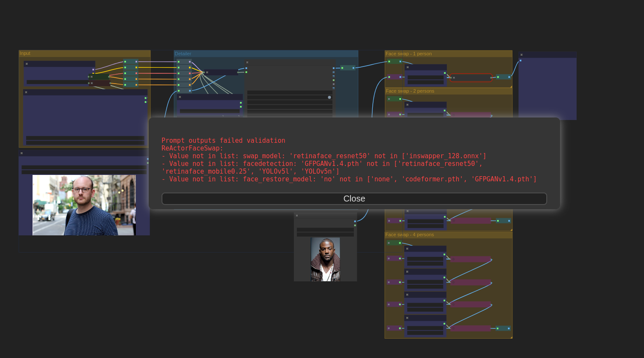Click the collapsed dark green node in the Input group
644x358 pixels.
99,77
